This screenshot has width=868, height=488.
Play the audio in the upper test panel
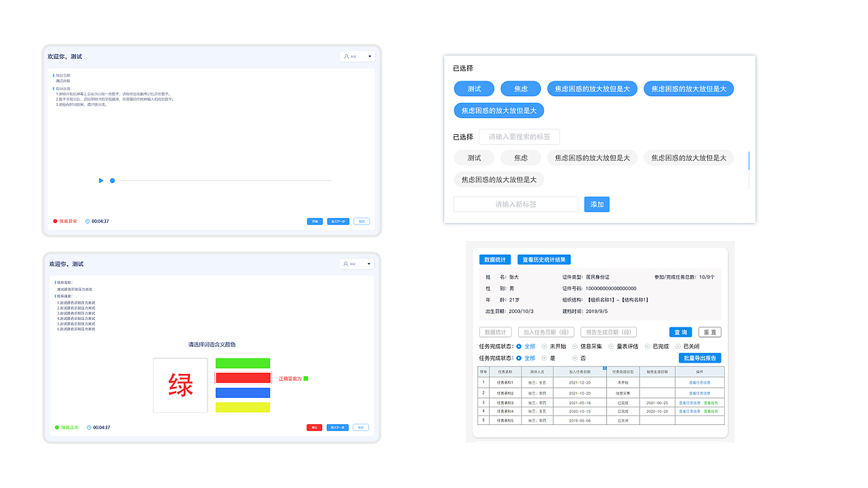[101, 180]
